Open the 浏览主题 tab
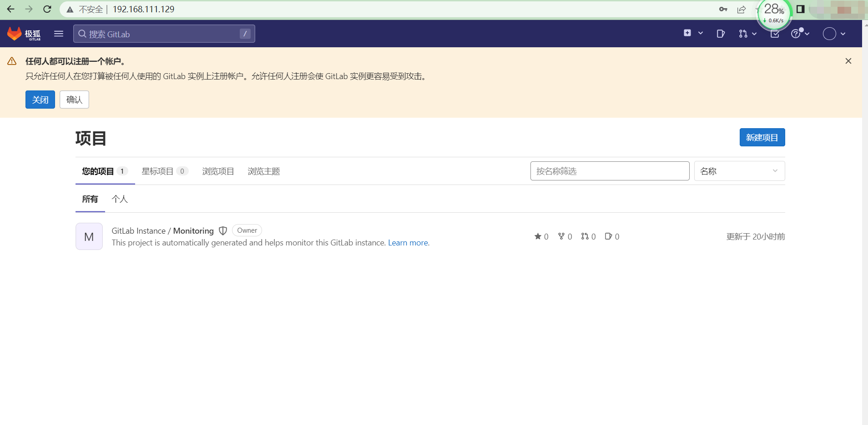Viewport: 868px width, 425px height. (264, 171)
